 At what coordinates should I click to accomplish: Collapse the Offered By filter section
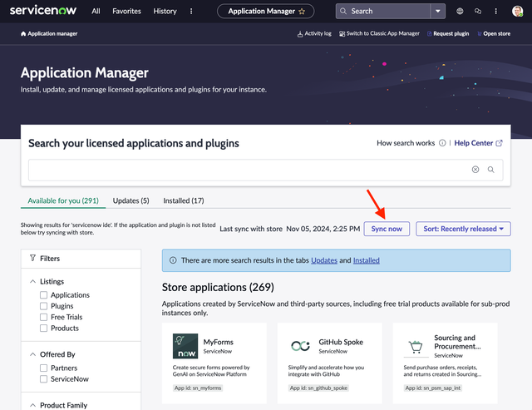tap(32, 354)
